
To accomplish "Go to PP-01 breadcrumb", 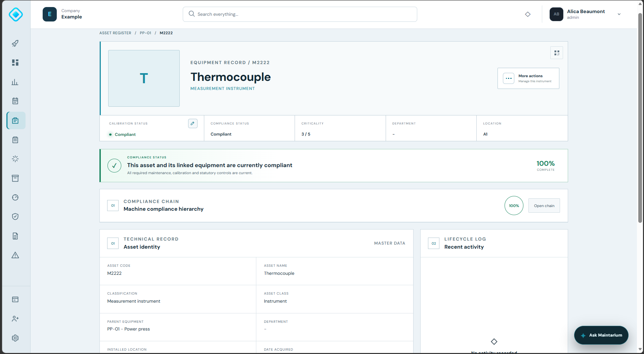I will tap(145, 33).
